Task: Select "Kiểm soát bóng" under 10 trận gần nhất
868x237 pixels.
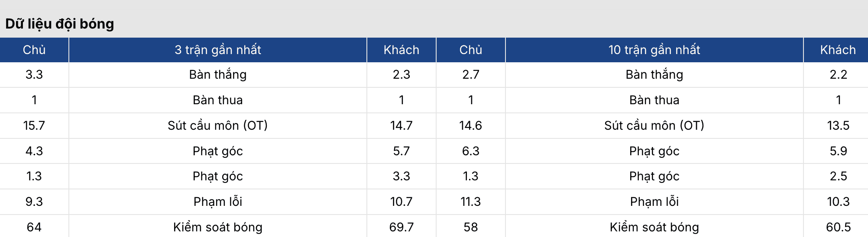Action: pos(654,227)
